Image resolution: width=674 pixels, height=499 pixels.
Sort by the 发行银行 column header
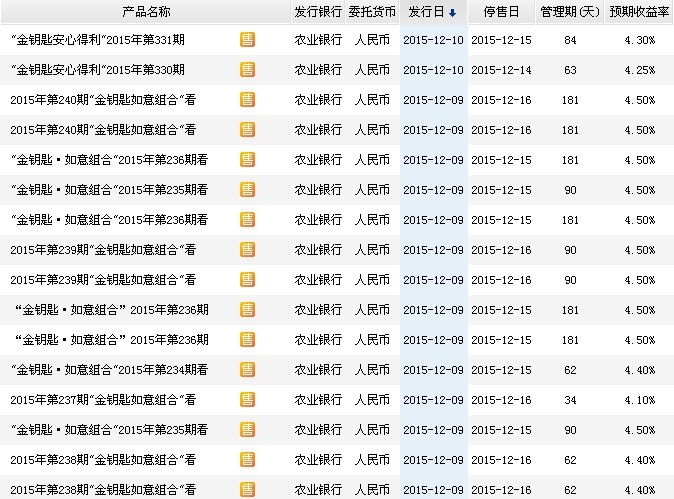pos(318,12)
